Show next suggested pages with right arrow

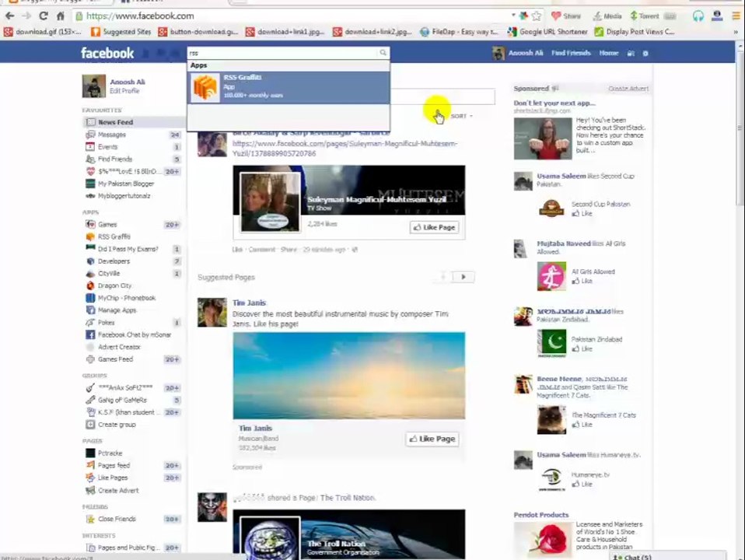[x=463, y=277]
